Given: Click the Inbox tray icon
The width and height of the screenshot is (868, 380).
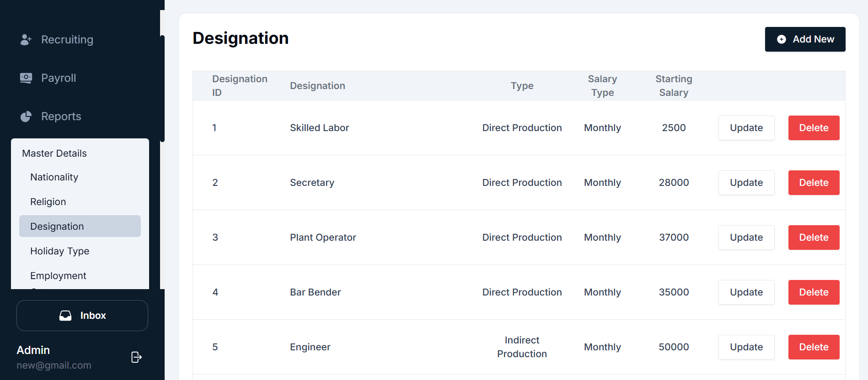Looking at the screenshot, I should [x=65, y=316].
